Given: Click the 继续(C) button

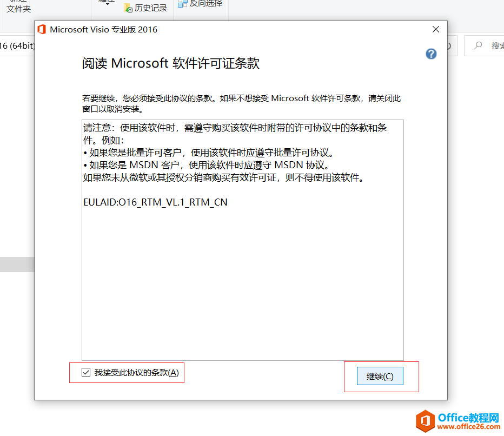Looking at the screenshot, I should [380, 376].
